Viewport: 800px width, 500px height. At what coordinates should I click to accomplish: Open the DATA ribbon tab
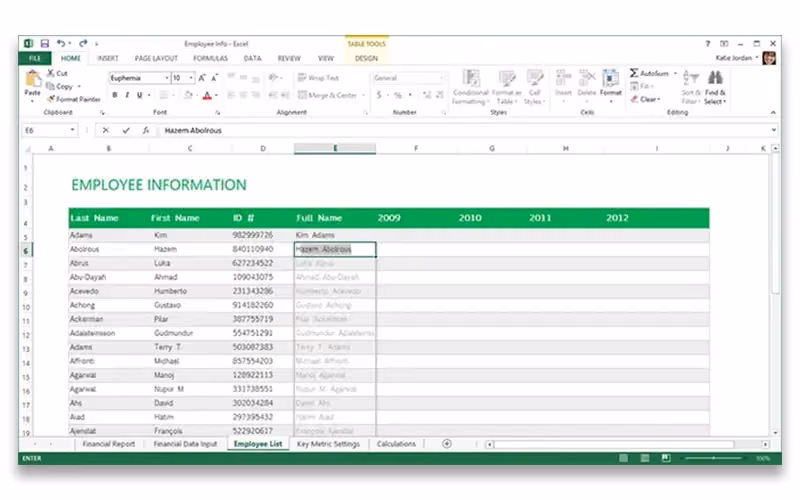click(252, 58)
